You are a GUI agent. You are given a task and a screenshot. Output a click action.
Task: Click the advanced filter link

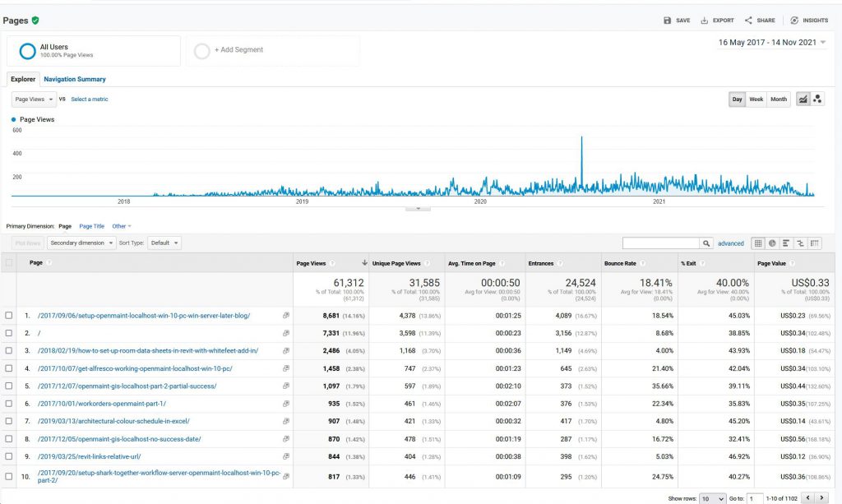click(730, 243)
